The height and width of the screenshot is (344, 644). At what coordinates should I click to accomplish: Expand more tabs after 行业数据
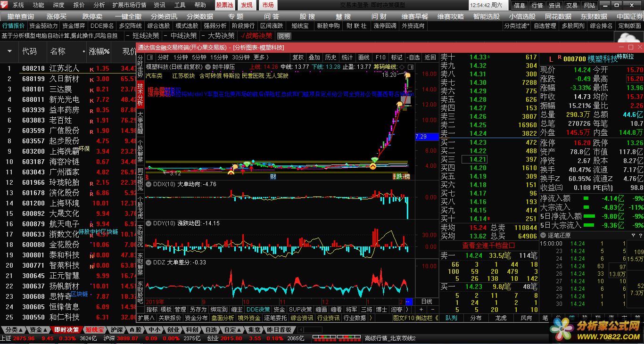(x=372, y=318)
